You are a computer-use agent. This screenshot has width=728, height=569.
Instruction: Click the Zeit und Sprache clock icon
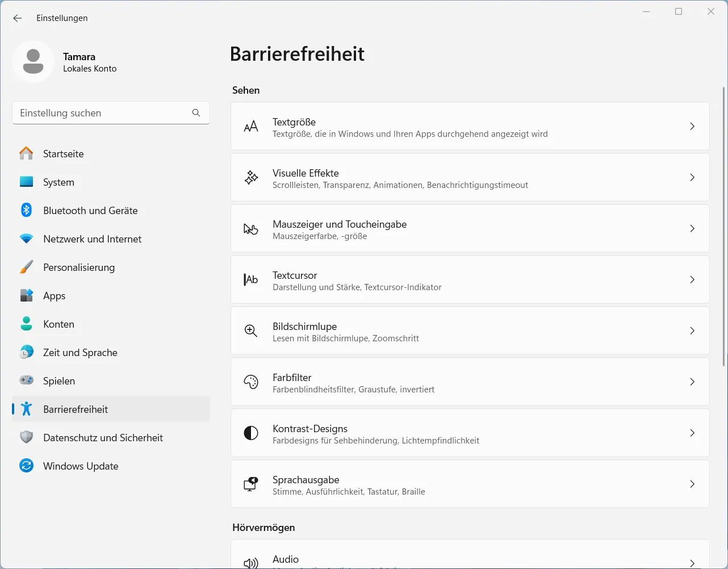click(26, 352)
